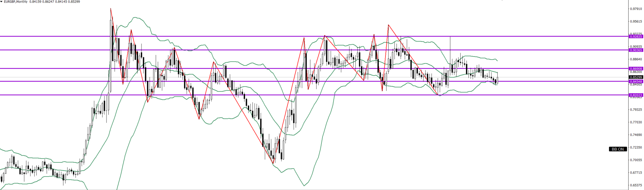Click 0.74690 on the price axis
The height and width of the screenshot is (190, 644).
(636, 135)
